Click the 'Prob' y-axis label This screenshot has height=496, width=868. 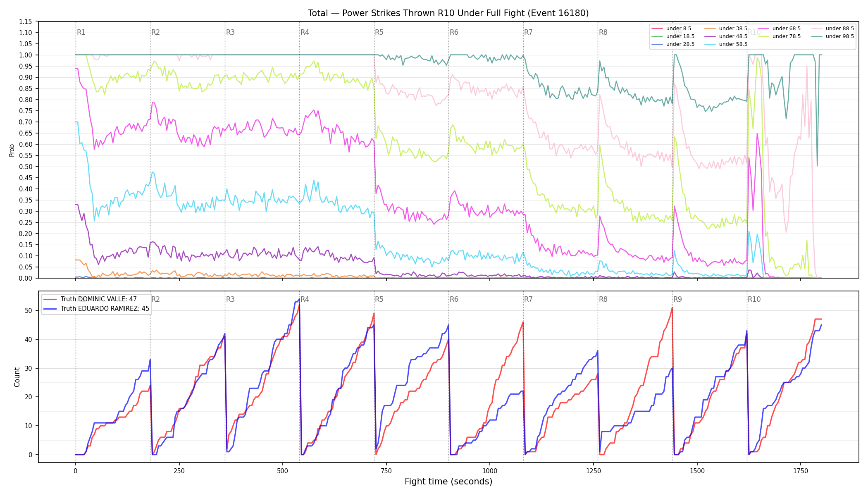[12, 150]
